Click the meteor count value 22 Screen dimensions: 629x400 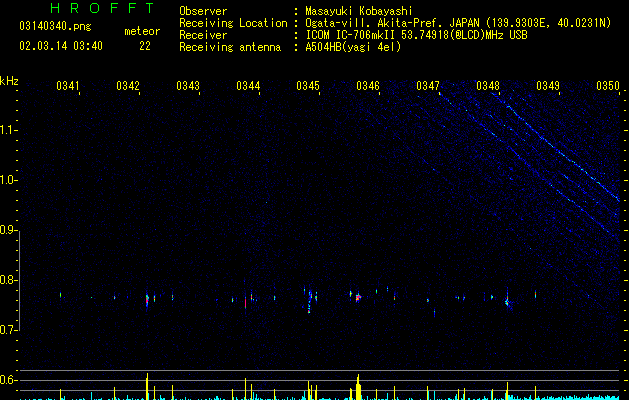tap(145, 46)
